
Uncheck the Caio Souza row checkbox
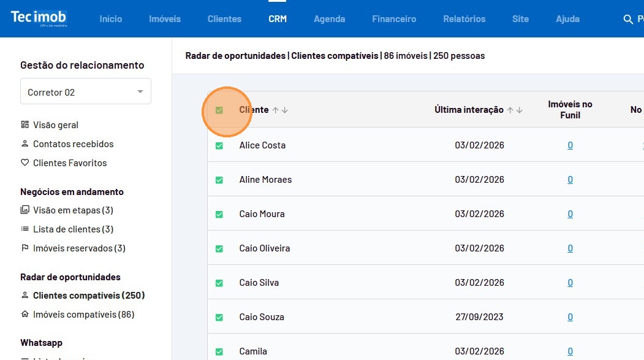(219, 318)
